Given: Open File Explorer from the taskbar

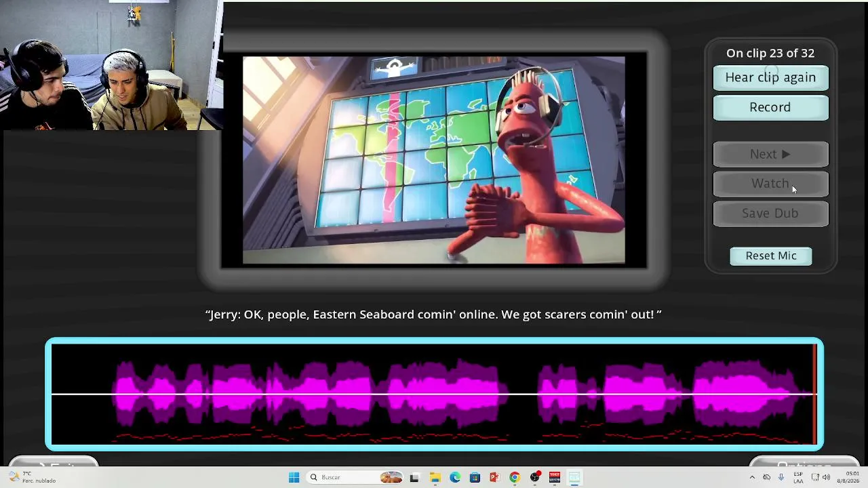Looking at the screenshot, I should coord(435,477).
